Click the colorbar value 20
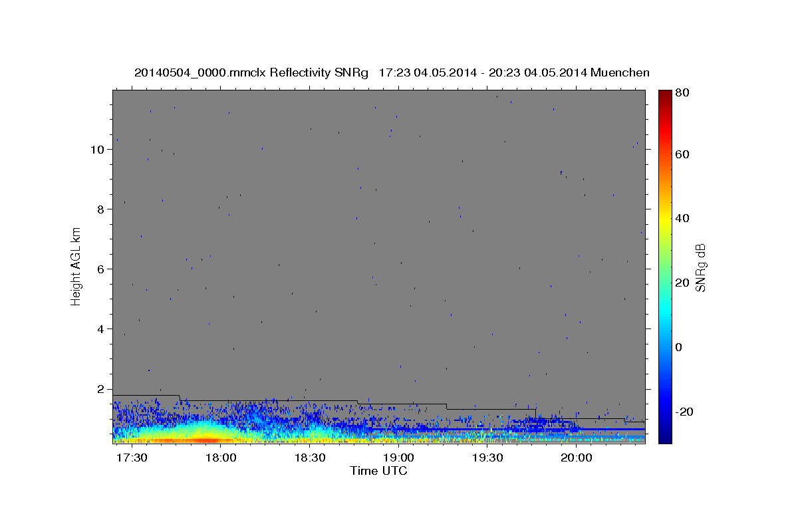This screenshot has width=798, height=532. 683,283
